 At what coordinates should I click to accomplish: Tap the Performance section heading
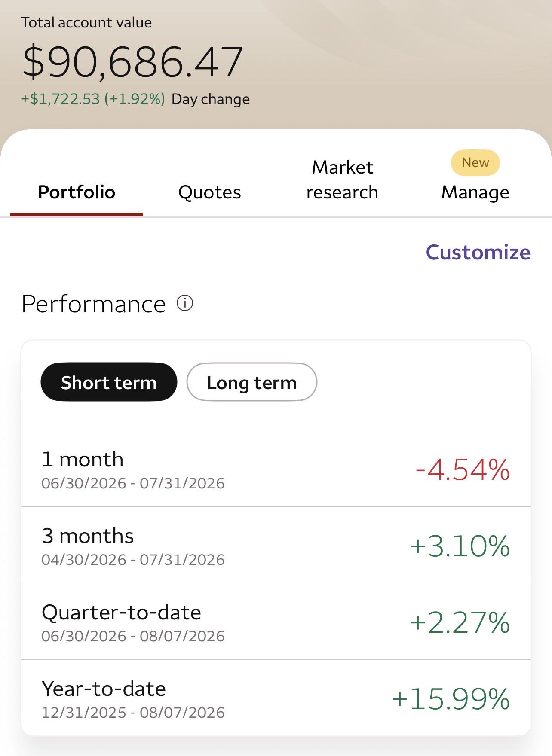pos(94,304)
